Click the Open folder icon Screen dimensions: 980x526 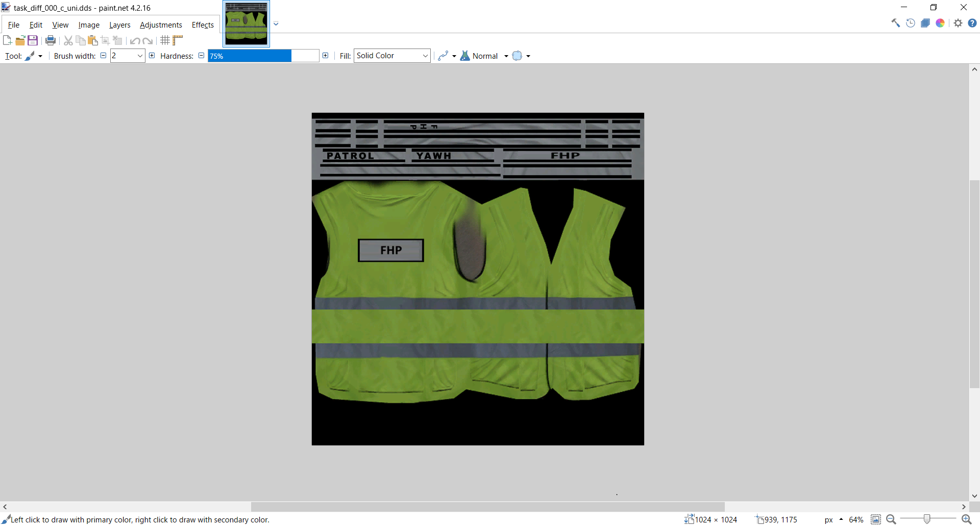pyautogui.click(x=20, y=40)
